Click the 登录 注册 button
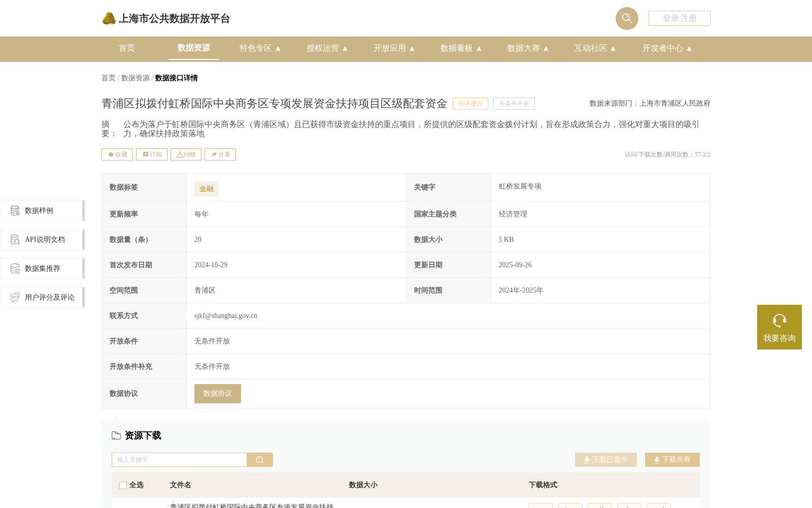This screenshot has height=508, width=812. coord(679,18)
